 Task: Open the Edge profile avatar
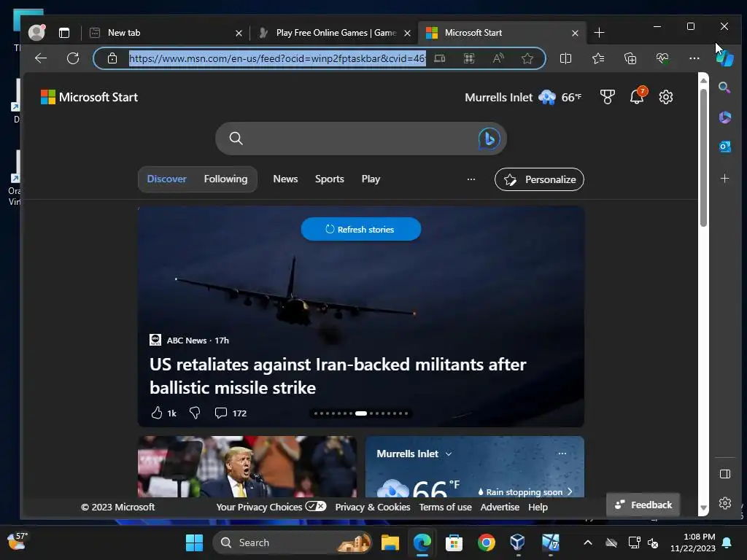pos(36,32)
